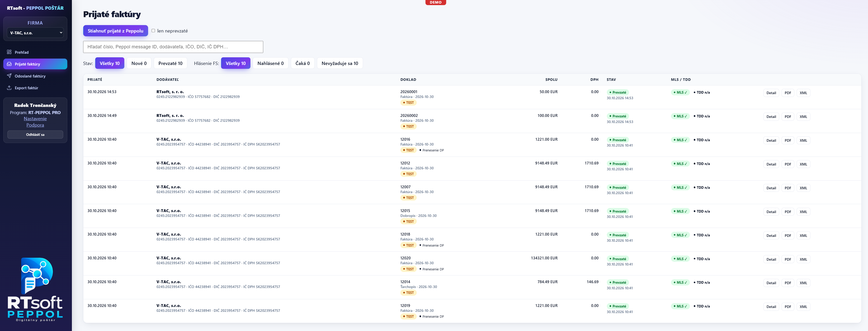The height and width of the screenshot is (331, 868).
Task: Download PDF for invoice 12007
Action: pos(787,188)
